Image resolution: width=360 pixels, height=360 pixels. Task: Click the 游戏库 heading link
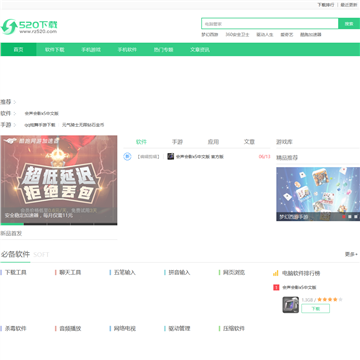[x=284, y=142]
